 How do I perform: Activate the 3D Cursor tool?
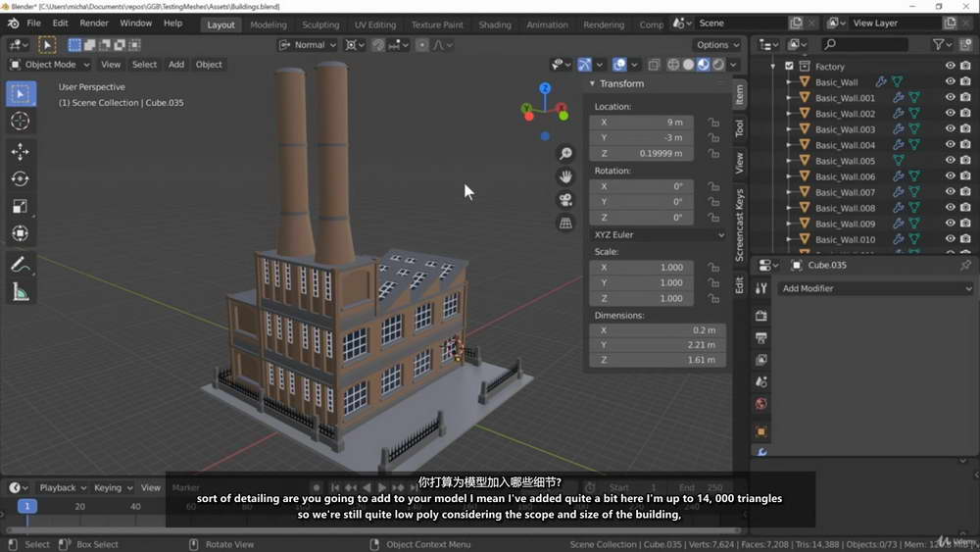(x=21, y=121)
